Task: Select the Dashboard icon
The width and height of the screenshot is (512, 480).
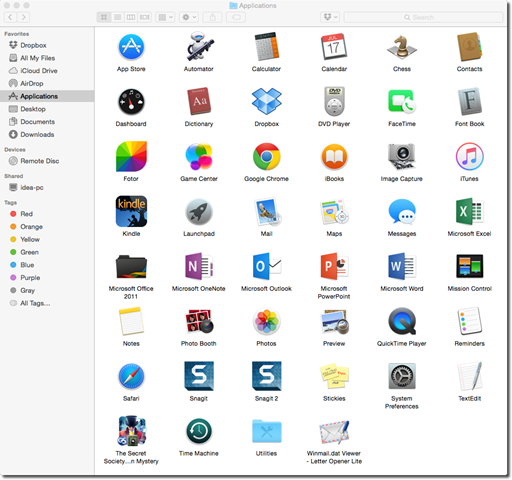Action: (131, 102)
